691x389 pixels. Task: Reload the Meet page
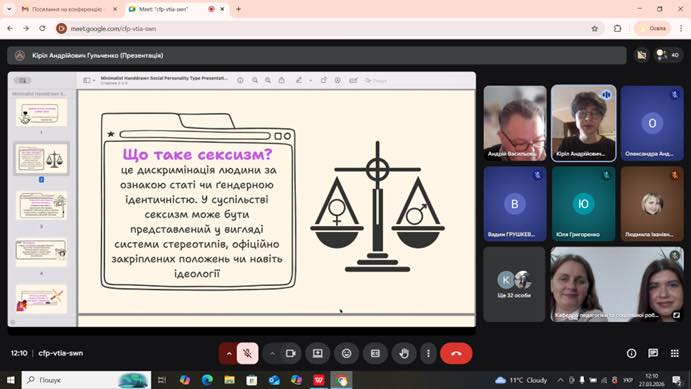42,28
